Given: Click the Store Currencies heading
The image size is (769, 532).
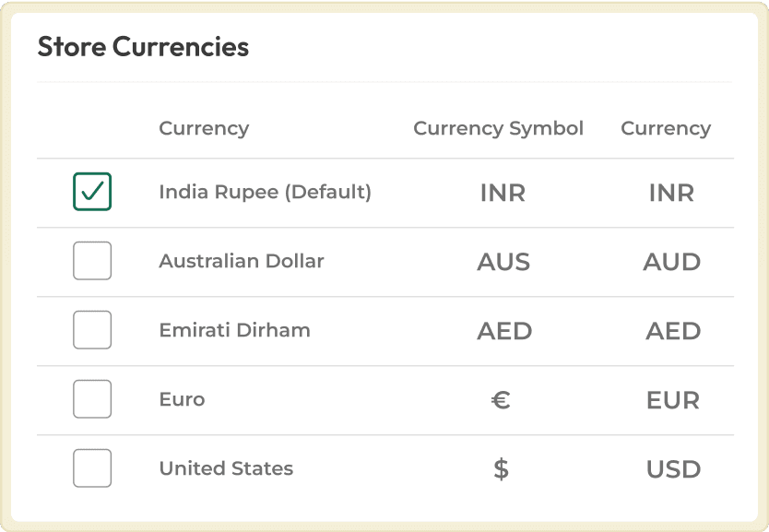Looking at the screenshot, I should pyautogui.click(x=142, y=46).
